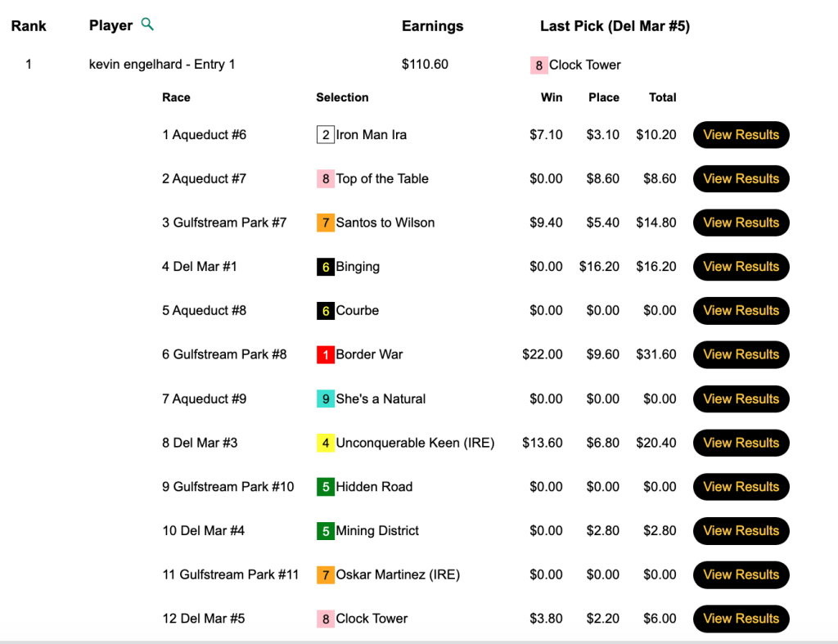Image resolution: width=838 pixels, height=644 pixels.
Task: Click the teal 9 badge beside She's a Natural
Action: point(325,399)
